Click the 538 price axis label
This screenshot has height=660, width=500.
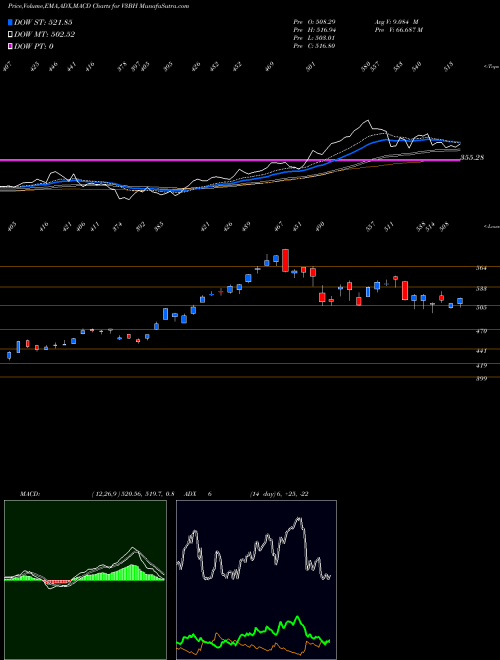pyautogui.click(x=482, y=289)
